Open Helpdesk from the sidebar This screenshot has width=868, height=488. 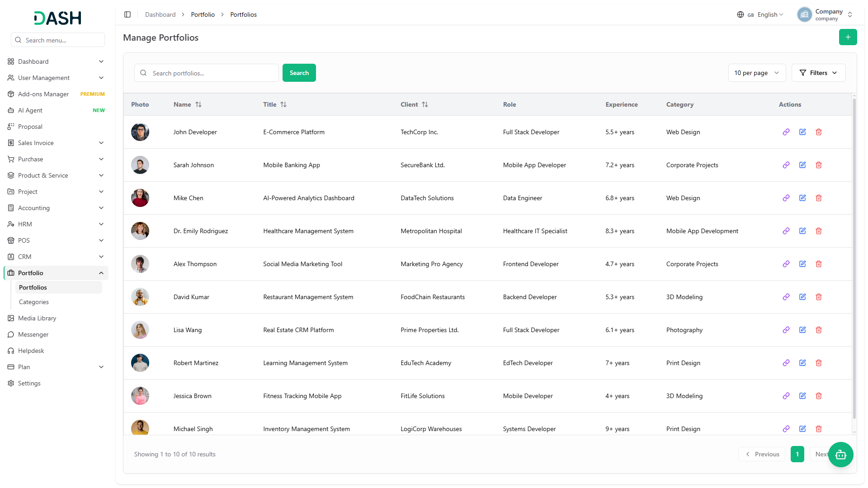point(56,351)
